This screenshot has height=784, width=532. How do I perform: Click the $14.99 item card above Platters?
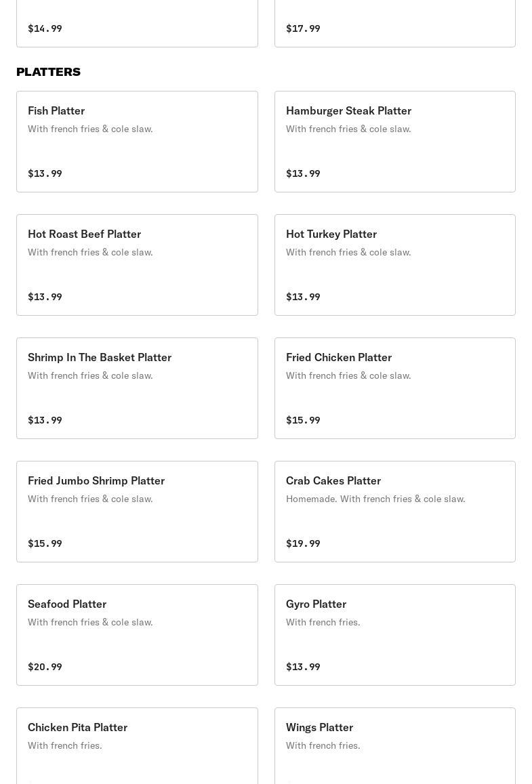(x=137, y=24)
